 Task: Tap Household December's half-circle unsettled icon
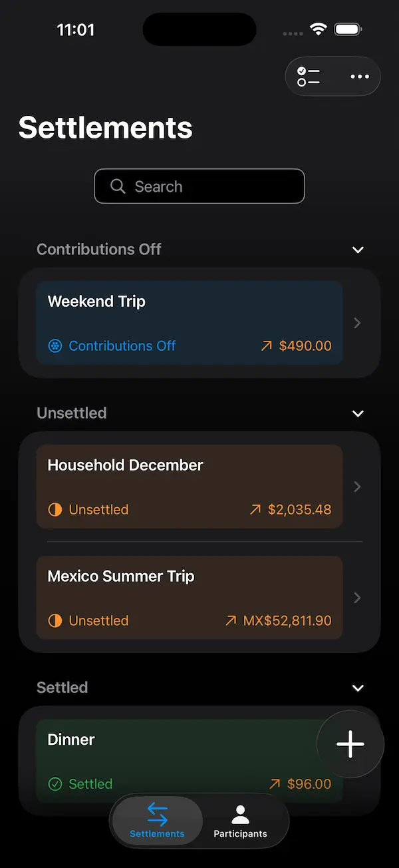click(55, 510)
